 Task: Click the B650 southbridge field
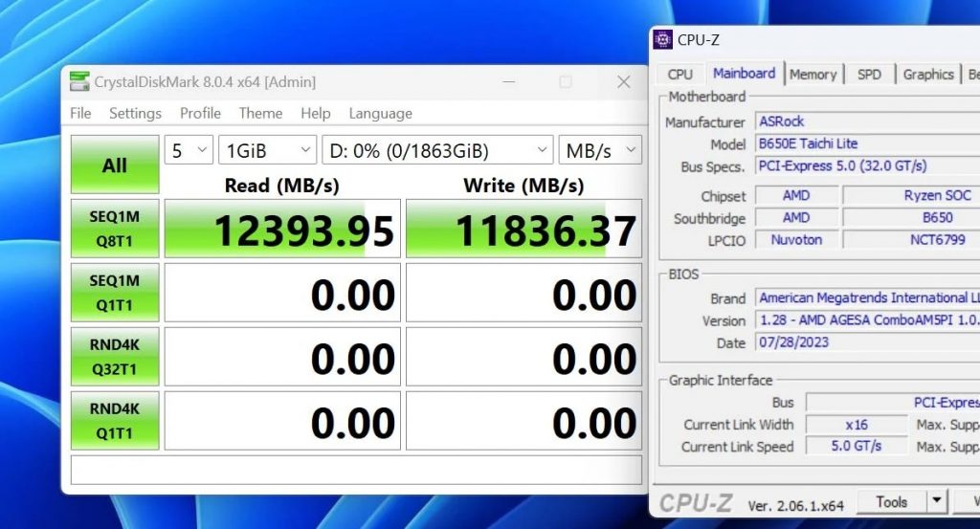[x=912, y=217]
